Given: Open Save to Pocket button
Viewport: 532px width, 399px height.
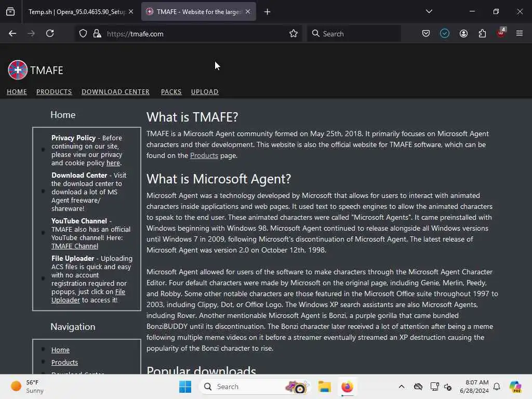Looking at the screenshot, I should [426, 33].
